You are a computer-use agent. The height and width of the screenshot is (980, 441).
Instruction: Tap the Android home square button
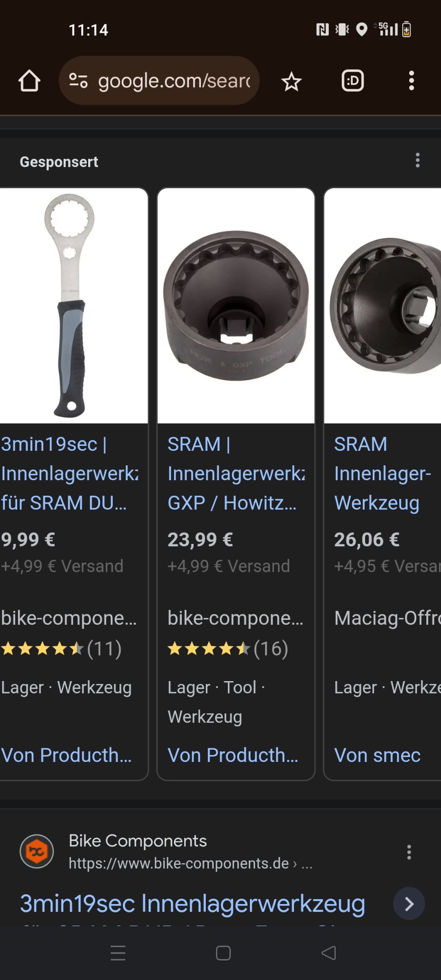pos(223,953)
